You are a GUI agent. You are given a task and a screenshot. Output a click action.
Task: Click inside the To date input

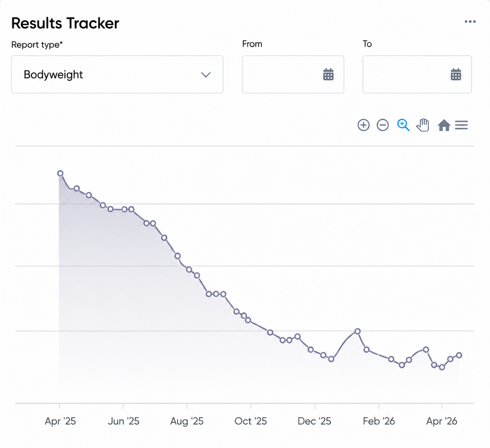(417, 74)
